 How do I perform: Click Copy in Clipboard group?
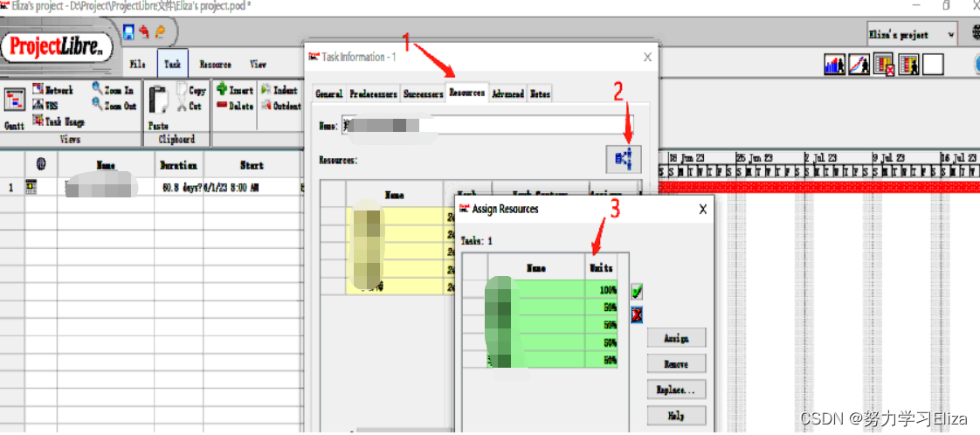click(x=192, y=91)
